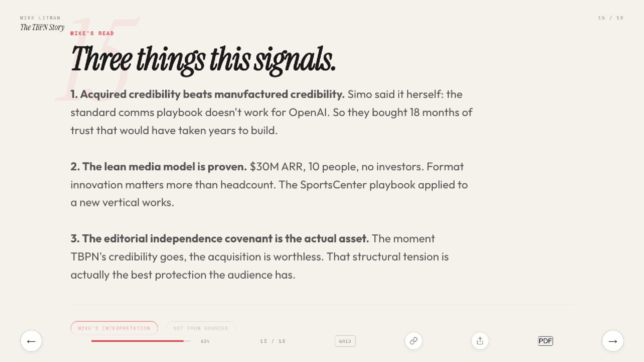This screenshot has height=362, width=644.
Task: Click the Mike Litman author name
Action: (40, 18)
